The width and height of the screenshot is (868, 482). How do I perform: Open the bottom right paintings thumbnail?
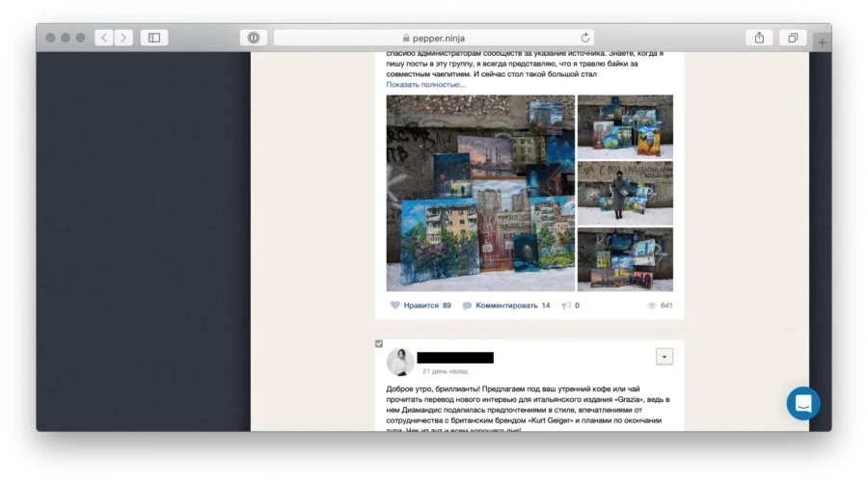click(x=626, y=259)
